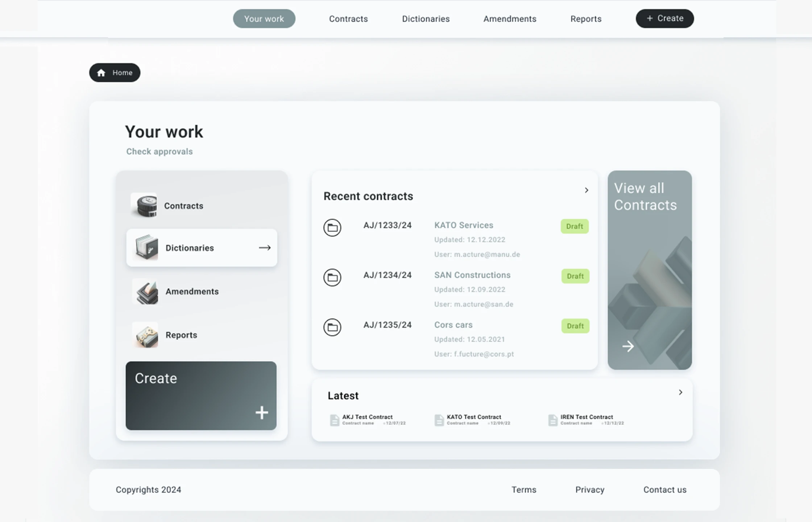Viewport: 812px width, 522px height.
Task: Click Draft badge for SAN Constructions
Action: [575, 276]
